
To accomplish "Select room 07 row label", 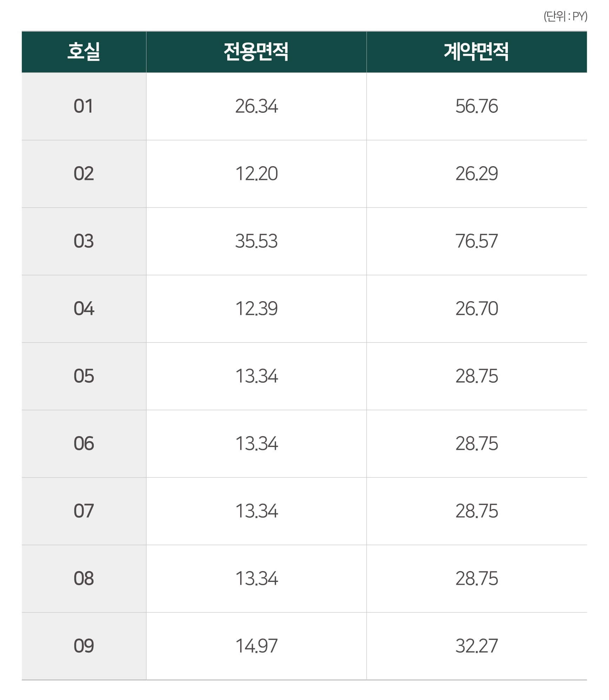I will [84, 511].
